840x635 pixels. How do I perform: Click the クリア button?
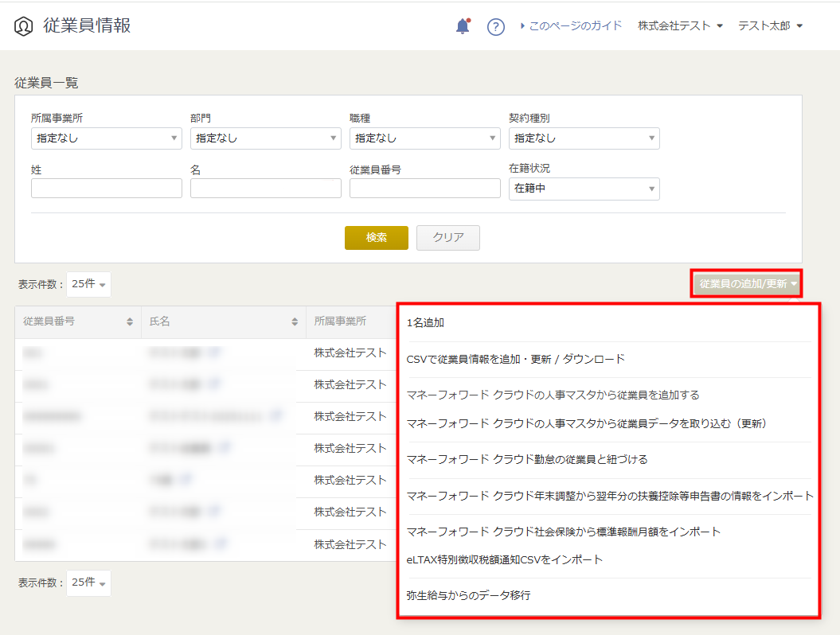coord(447,237)
